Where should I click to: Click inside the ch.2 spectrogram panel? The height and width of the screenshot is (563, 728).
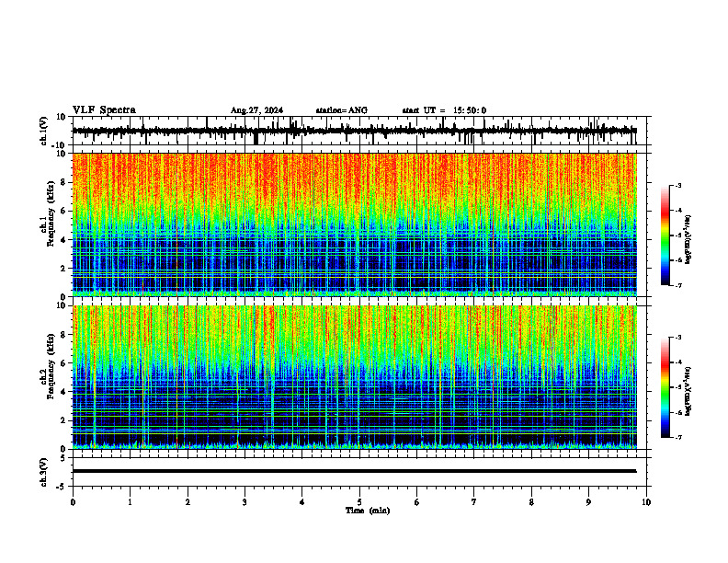[x=354, y=377]
